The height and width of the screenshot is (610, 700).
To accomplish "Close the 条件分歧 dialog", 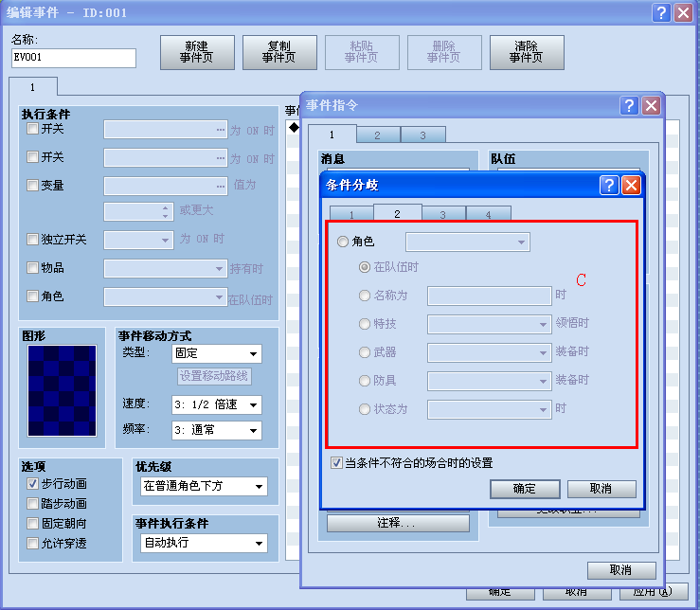I will click(631, 185).
